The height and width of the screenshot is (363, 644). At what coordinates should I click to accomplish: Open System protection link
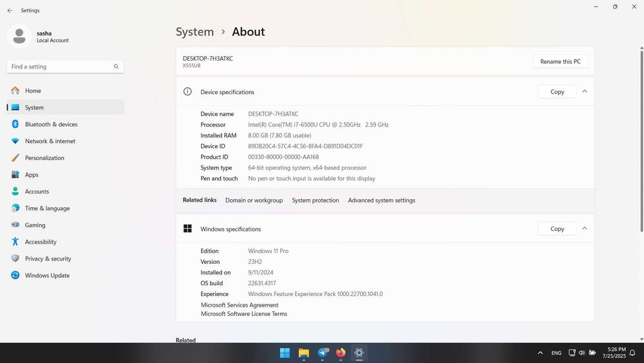tap(316, 201)
